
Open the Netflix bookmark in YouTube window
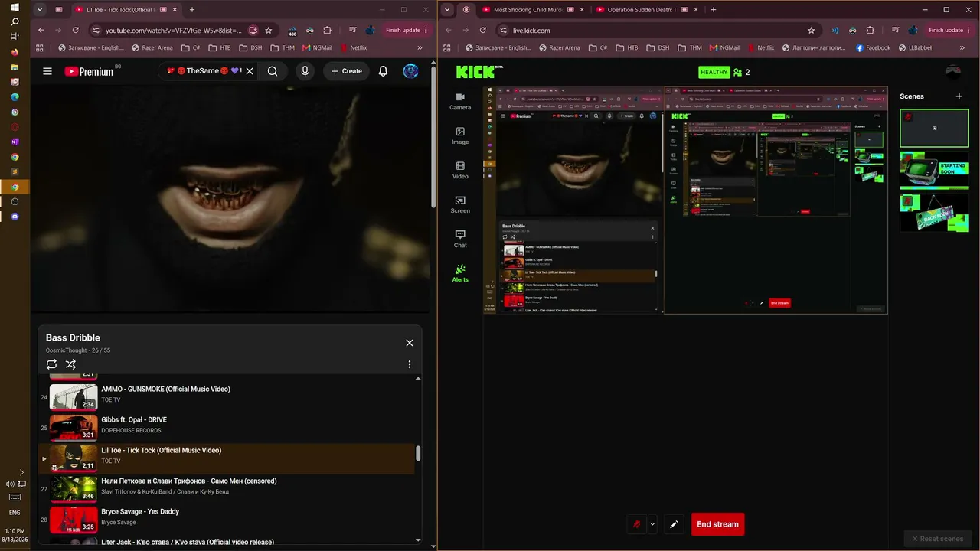click(x=354, y=47)
